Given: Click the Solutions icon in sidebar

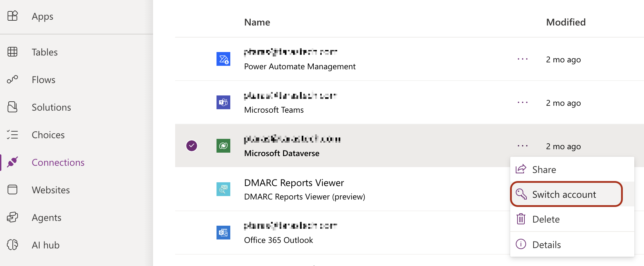Looking at the screenshot, I should pos(12,107).
